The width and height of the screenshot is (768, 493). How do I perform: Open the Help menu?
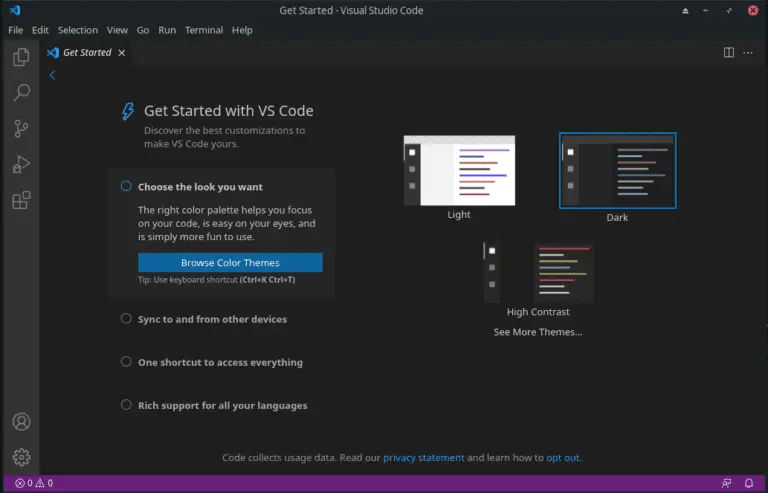[242, 30]
